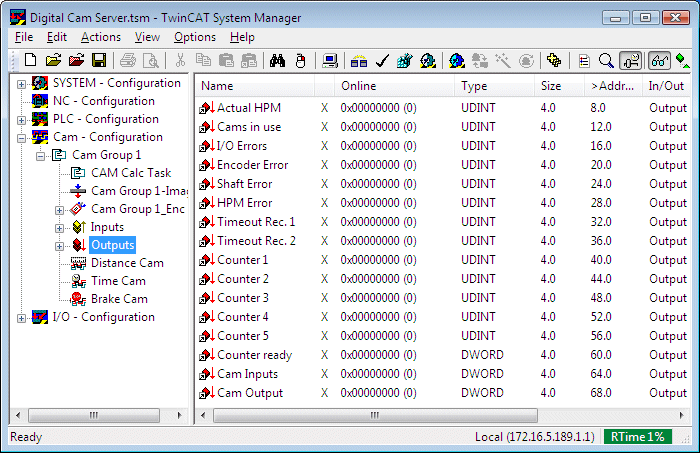Select the Cam Output row
700x453 pixels.
click(442, 393)
